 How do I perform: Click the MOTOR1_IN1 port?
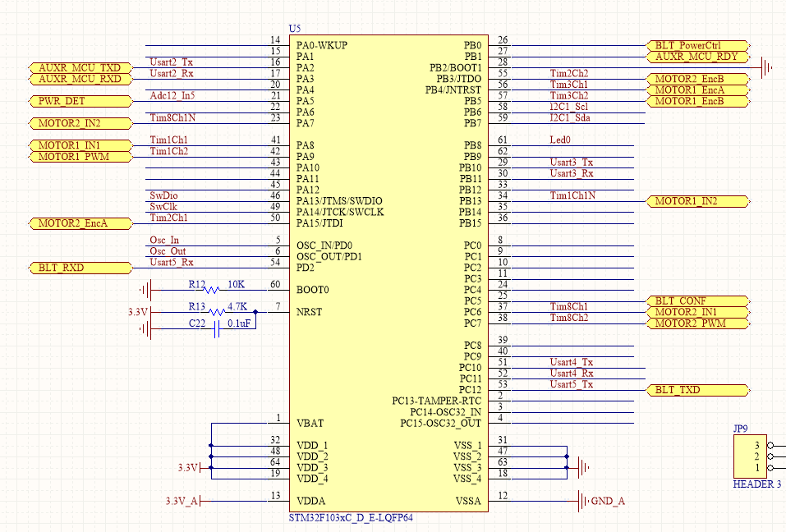click(x=80, y=145)
